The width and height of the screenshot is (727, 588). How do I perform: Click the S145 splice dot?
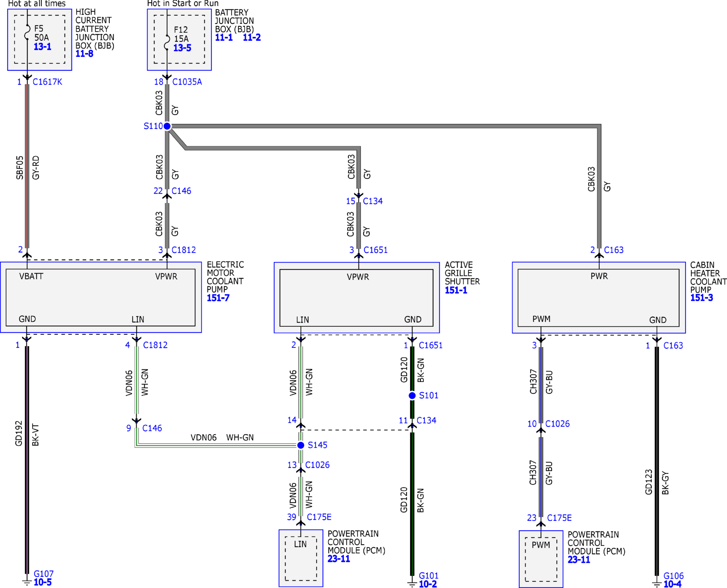301,445
